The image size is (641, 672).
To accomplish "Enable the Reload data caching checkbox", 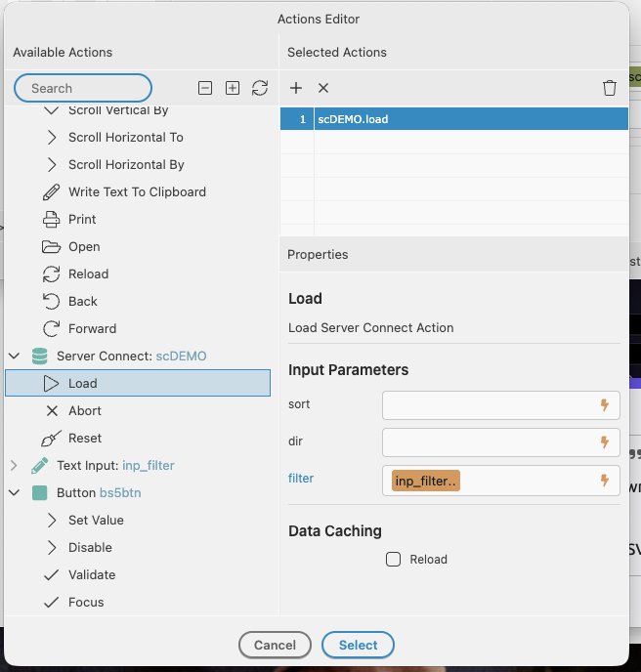I will (393, 560).
